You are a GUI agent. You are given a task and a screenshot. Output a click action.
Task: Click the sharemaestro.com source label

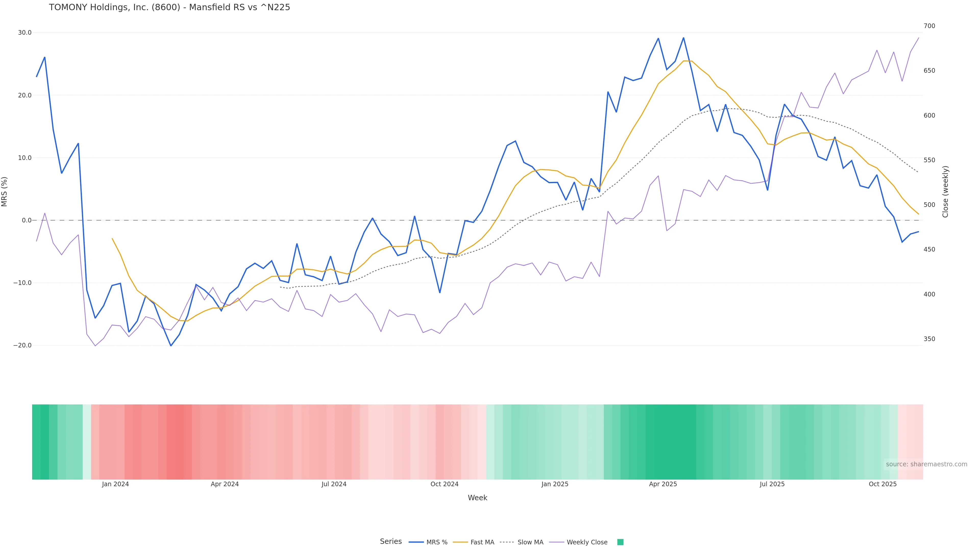pos(926,464)
